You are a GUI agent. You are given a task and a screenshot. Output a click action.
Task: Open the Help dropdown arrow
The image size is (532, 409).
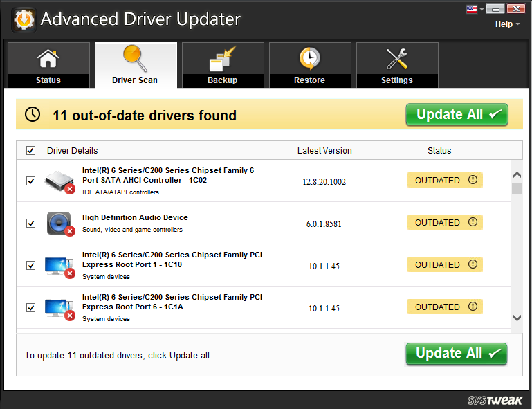click(x=517, y=24)
